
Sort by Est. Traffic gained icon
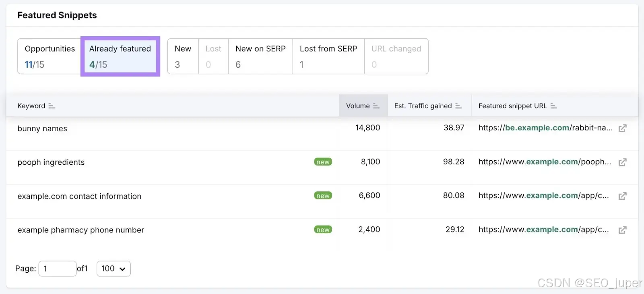click(458, 106)
